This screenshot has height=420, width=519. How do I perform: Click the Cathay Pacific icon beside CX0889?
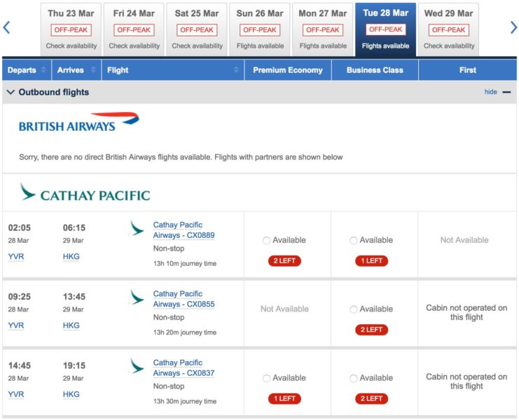coord(137,228)
